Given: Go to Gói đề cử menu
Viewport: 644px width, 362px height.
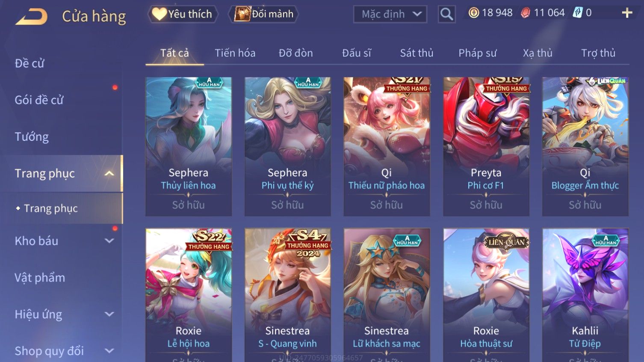Looking at the screenshot, I should (x=39, y=100).
